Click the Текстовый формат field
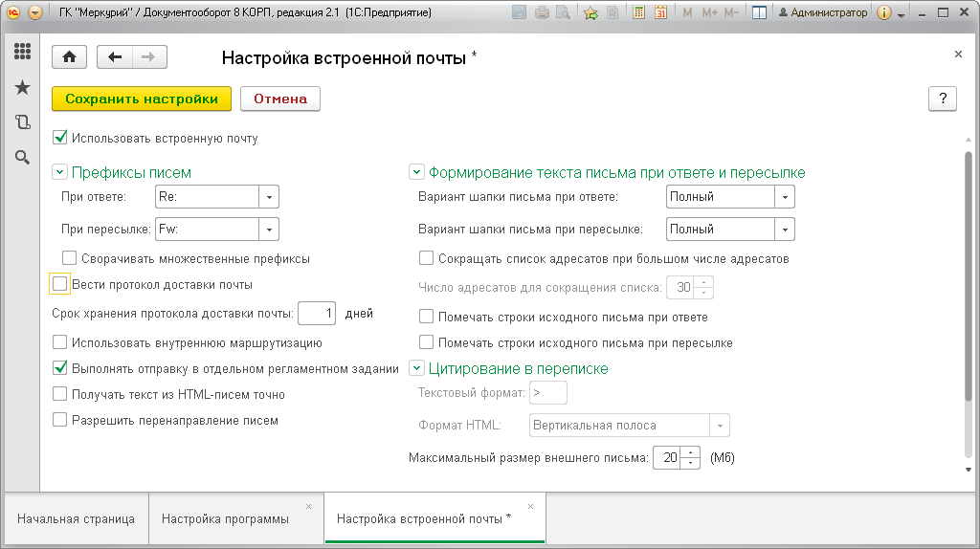This screenshot has width=980, height=549. click(x=548, y=393)
